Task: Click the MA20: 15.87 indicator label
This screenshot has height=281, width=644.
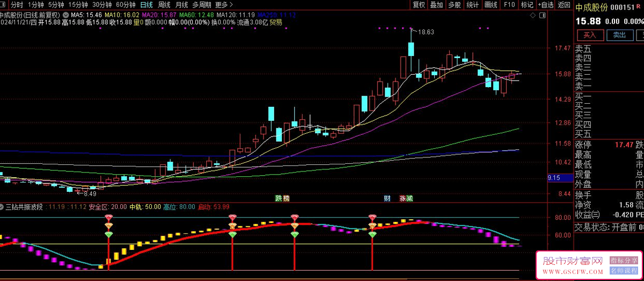Action: 158,15
